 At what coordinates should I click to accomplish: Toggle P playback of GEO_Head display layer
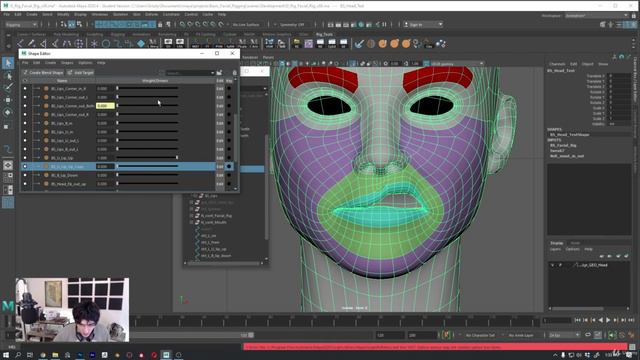[x=560, y=265]
